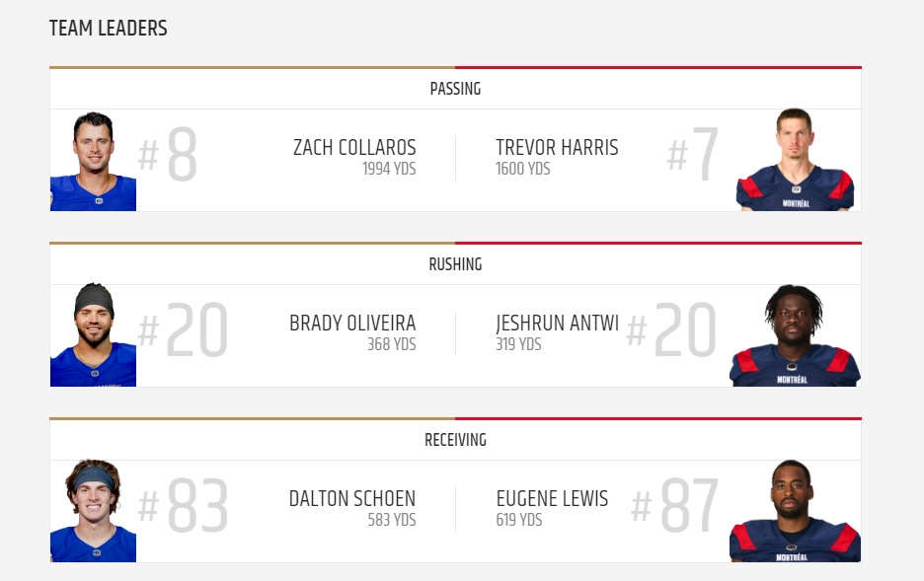Click the Zach Collaros name link

point(354,148)
